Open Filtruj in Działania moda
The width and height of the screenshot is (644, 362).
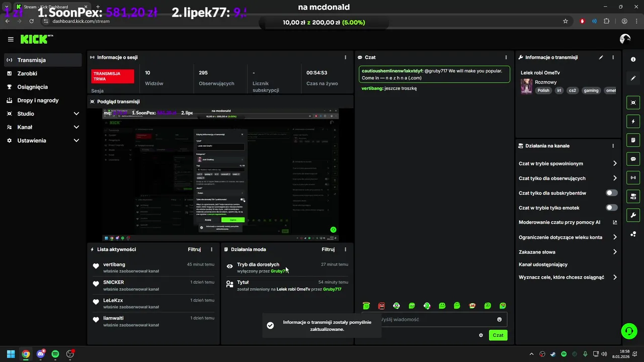[x=328, y=249]
